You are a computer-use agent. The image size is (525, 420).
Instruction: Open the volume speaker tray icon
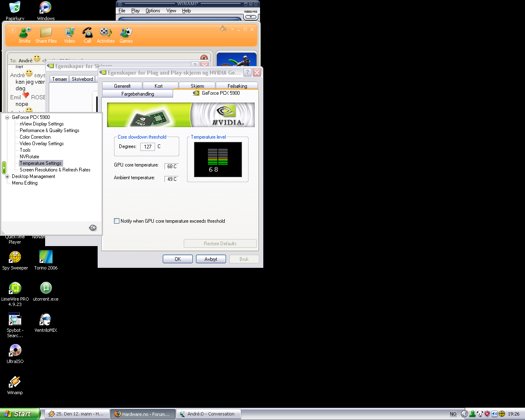pyautogui.click(x=495, y=414)
